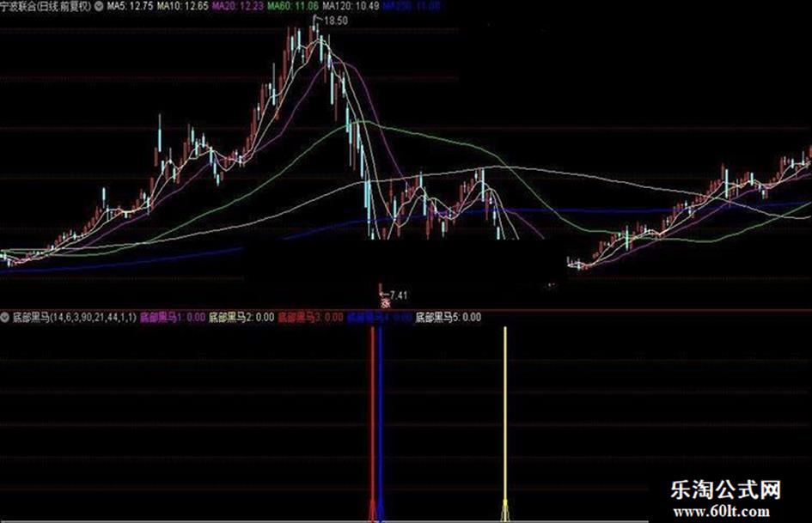Select the green MA60: 11.06 label

click(293, 6)
